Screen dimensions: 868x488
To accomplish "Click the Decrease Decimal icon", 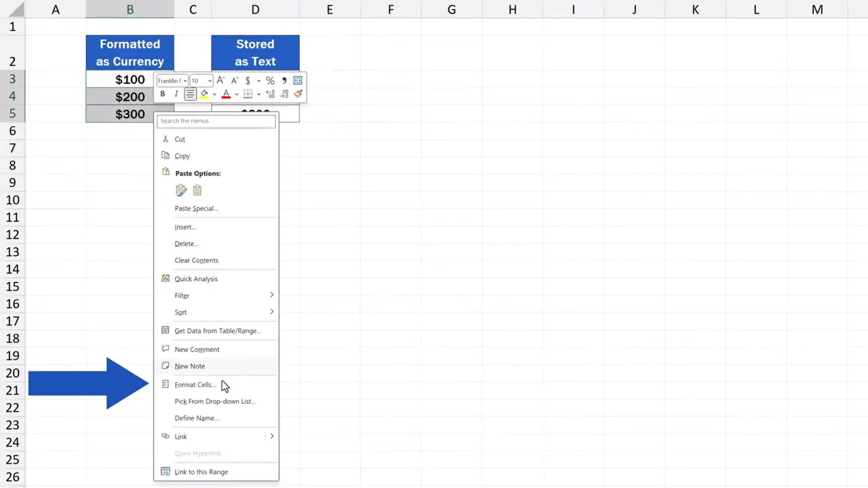I will click(x=284, y=94).
